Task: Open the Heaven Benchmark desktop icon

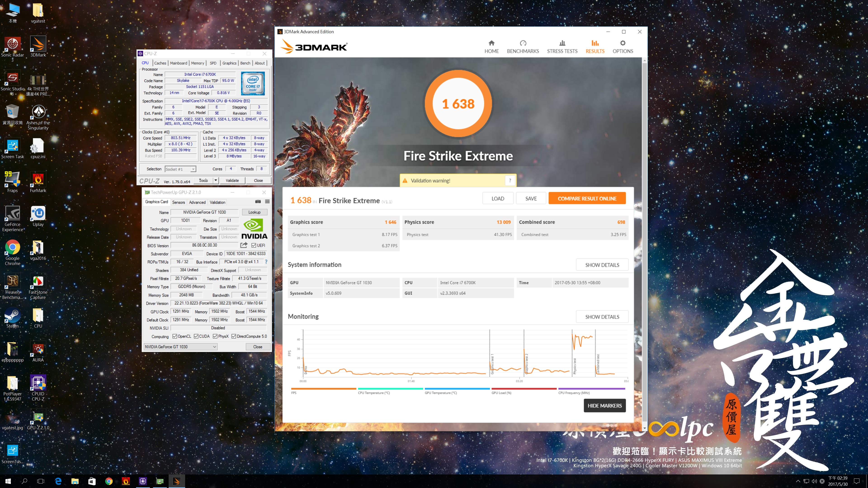Action: coord(12,287)
